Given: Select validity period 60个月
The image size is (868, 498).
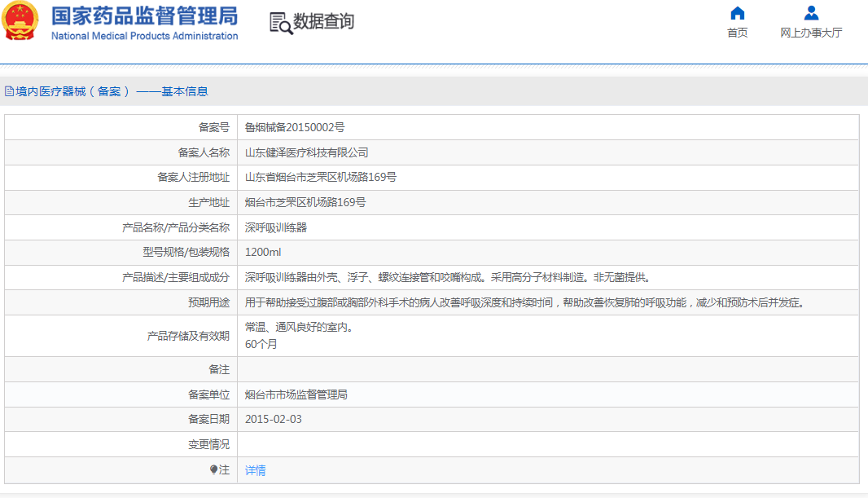Looking at the screenshot, I should tap(261, 344).
